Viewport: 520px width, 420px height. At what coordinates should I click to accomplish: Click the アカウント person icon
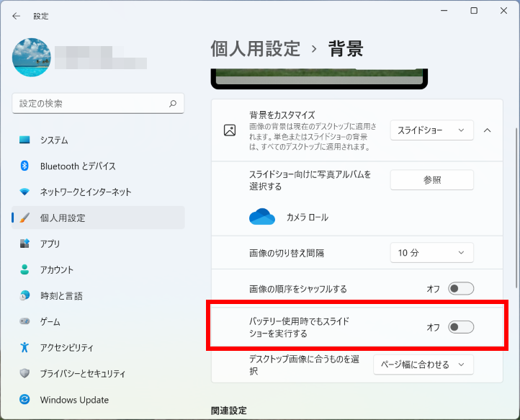point(24,269)
